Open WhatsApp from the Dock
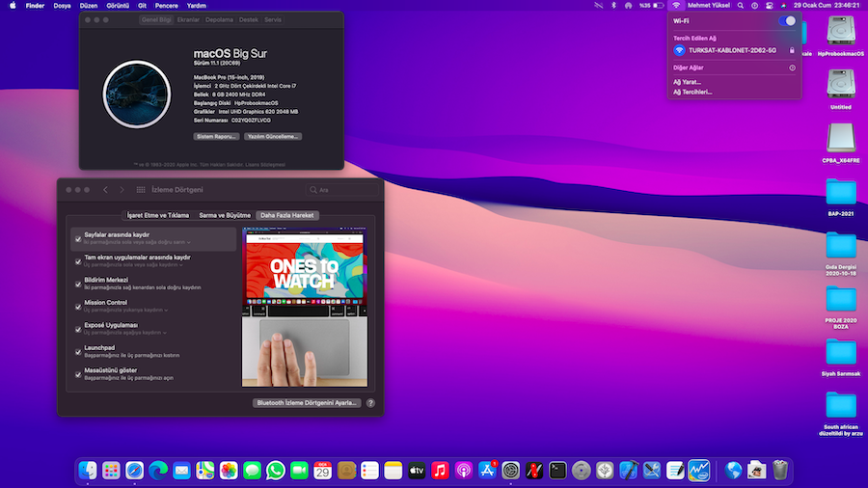868x488 pixels. coord(276,470)
